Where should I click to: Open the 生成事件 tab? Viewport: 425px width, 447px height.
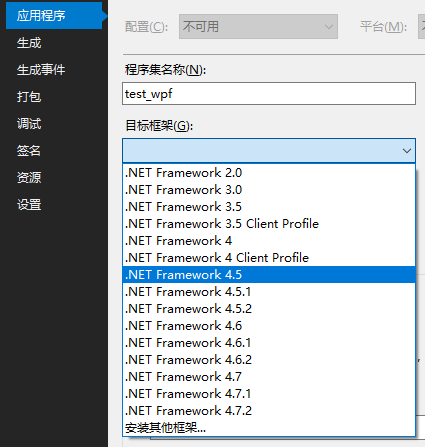pyautogui.click(x=41, y=70)
